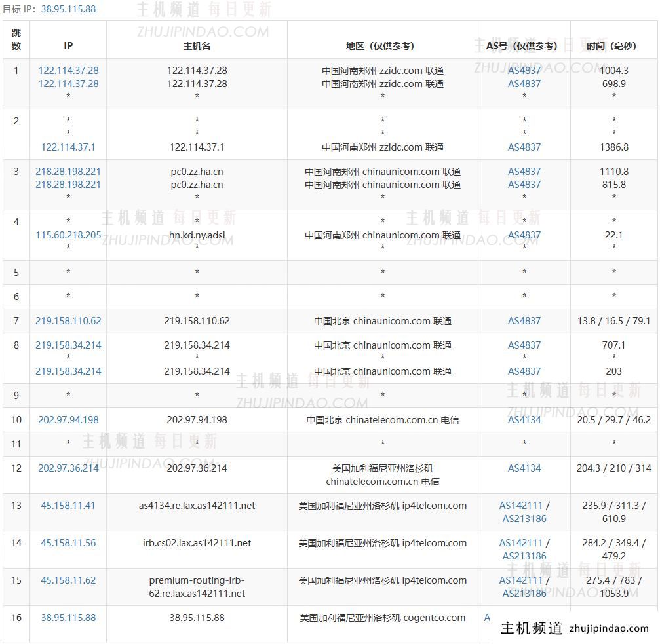Click the 45.158.11.41 IP link
660x644 pixels.
[68, 506]
